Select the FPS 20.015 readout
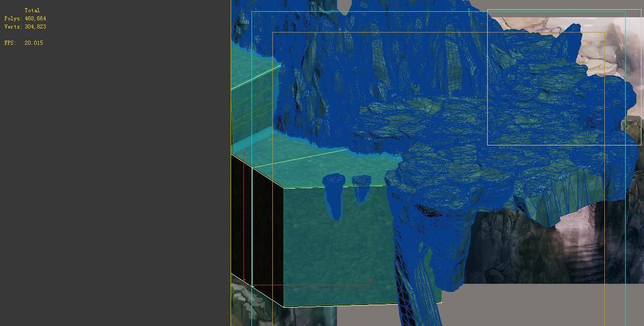644x326 pixels. [24, 43]
